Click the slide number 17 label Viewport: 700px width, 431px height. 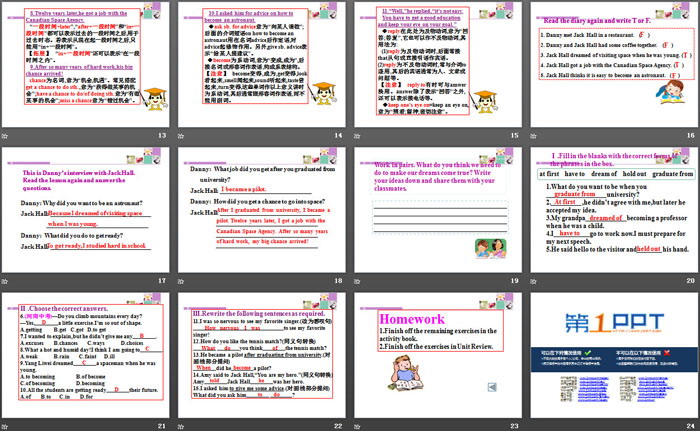point(162,280)
